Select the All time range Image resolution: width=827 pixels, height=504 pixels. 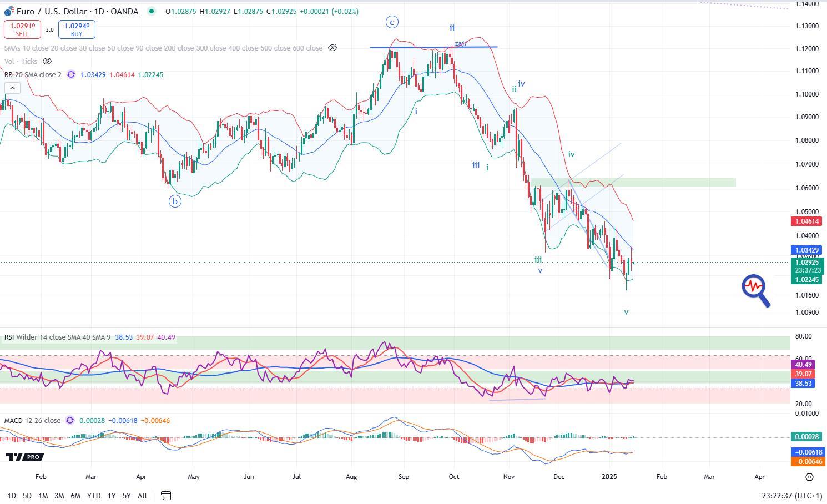[142, 496]
